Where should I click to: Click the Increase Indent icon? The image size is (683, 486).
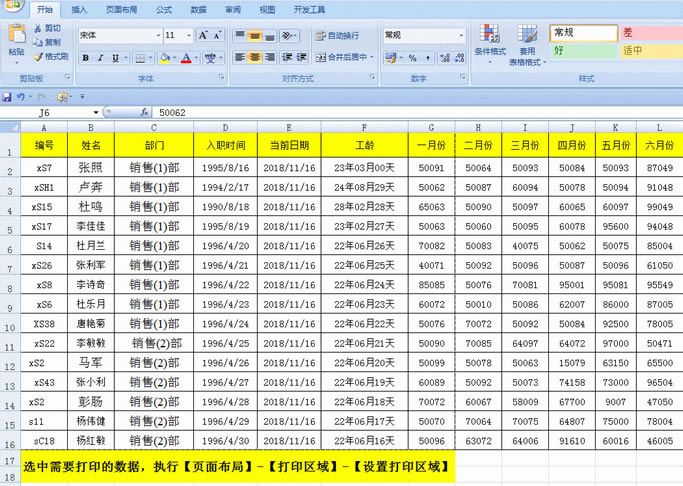click(x=301, y=57)
